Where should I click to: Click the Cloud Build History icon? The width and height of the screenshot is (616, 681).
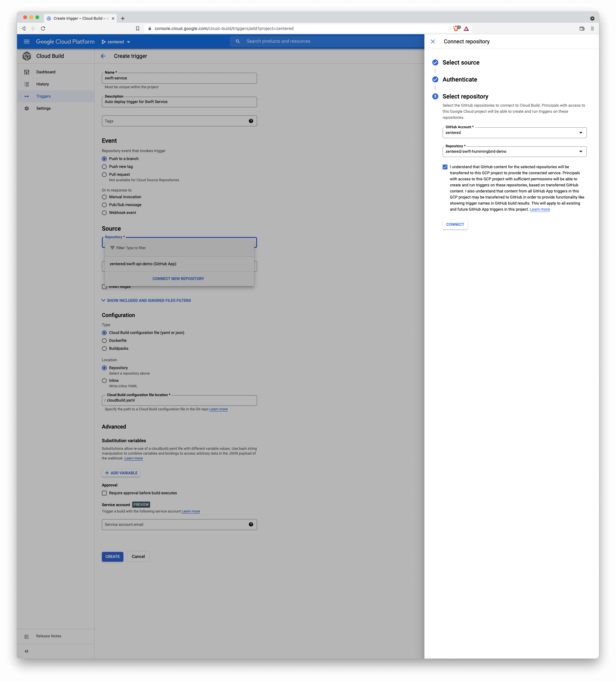27,84
